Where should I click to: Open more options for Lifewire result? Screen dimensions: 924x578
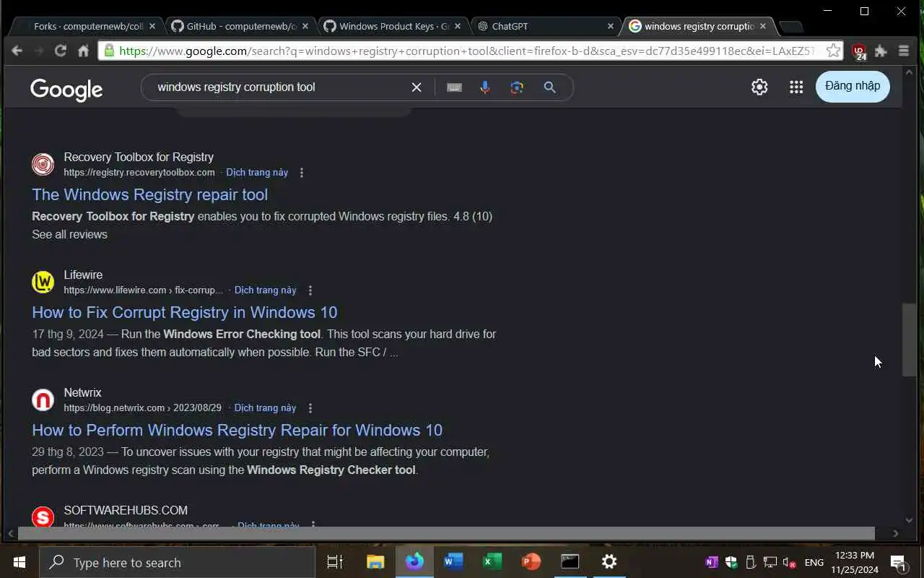point(310,290)
